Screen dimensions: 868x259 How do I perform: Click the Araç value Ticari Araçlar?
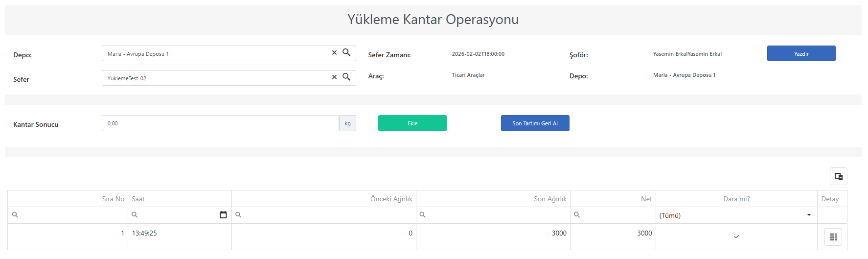(x=468, y=75)
